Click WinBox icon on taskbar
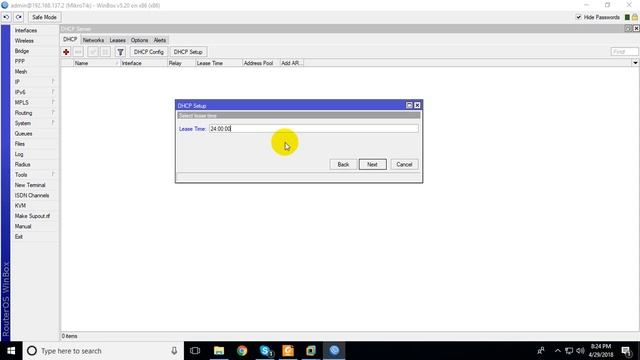Screen dimensions: 640x360 (x=334, y=351)
